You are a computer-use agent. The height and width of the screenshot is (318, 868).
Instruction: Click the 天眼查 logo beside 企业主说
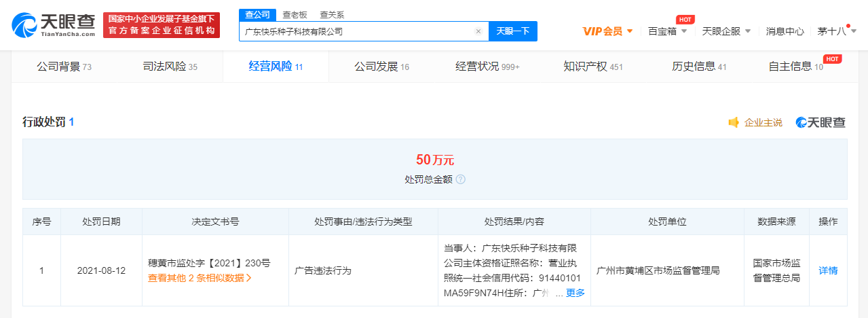click(x=820, y=122)
